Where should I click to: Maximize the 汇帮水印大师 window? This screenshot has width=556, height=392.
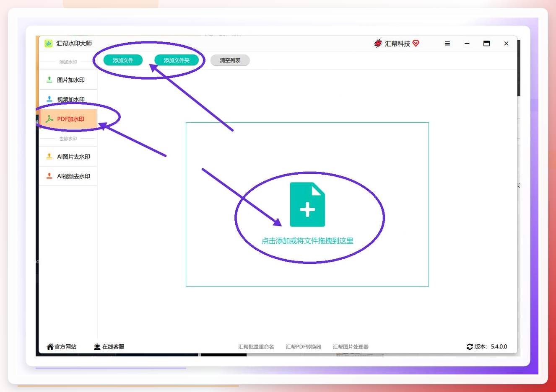pos(486,44)
